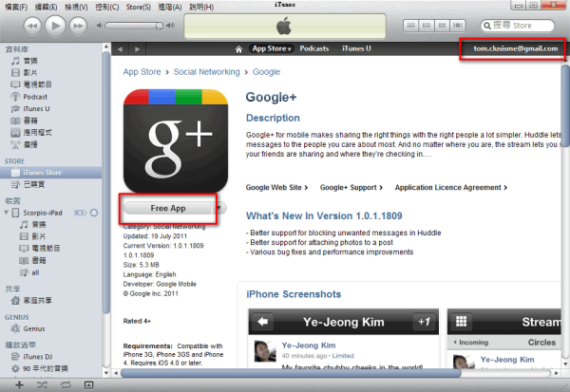Screen dimensions: 570x392
Task: Open the Advanced (A) menu
Action: [x=170, y=7]
